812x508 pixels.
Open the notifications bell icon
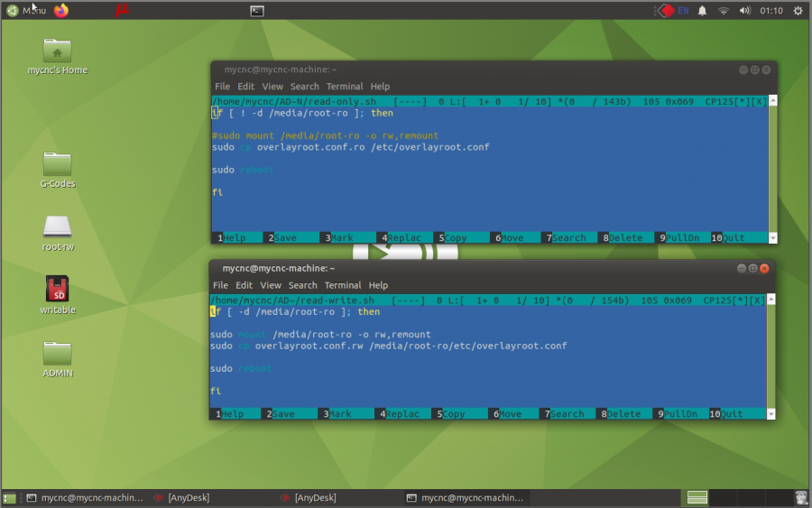pyautogui.click(x=702, y=11)
